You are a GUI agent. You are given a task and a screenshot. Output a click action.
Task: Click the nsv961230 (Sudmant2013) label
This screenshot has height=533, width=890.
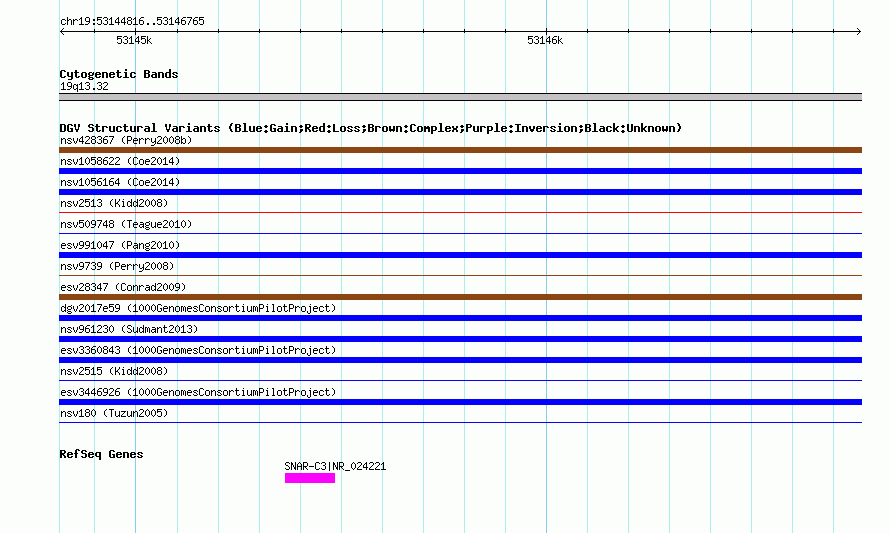(129, 329)
